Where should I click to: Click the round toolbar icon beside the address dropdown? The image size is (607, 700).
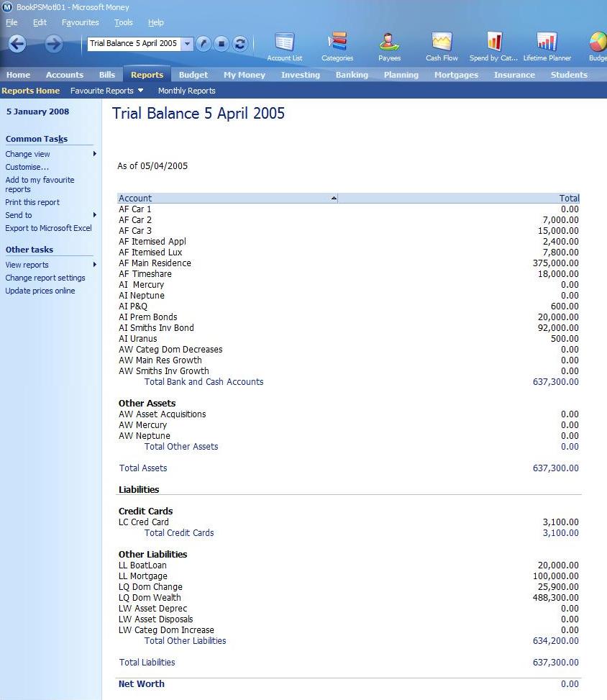point(203,43)
